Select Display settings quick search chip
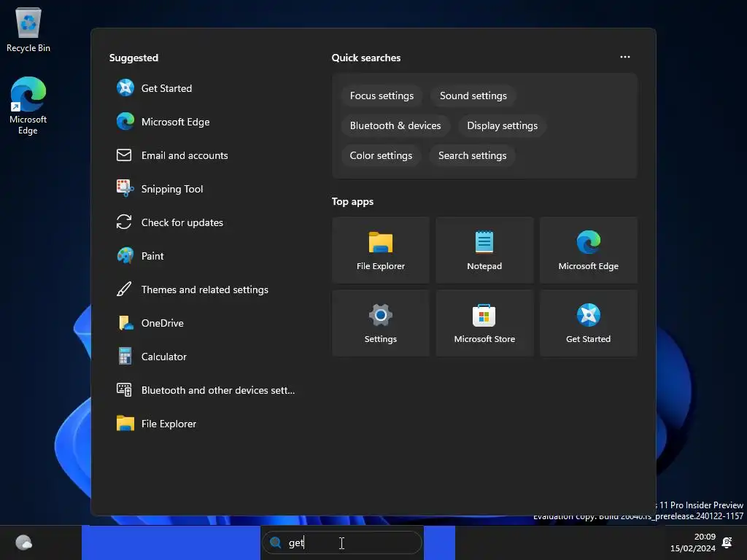 coord(502,125)
